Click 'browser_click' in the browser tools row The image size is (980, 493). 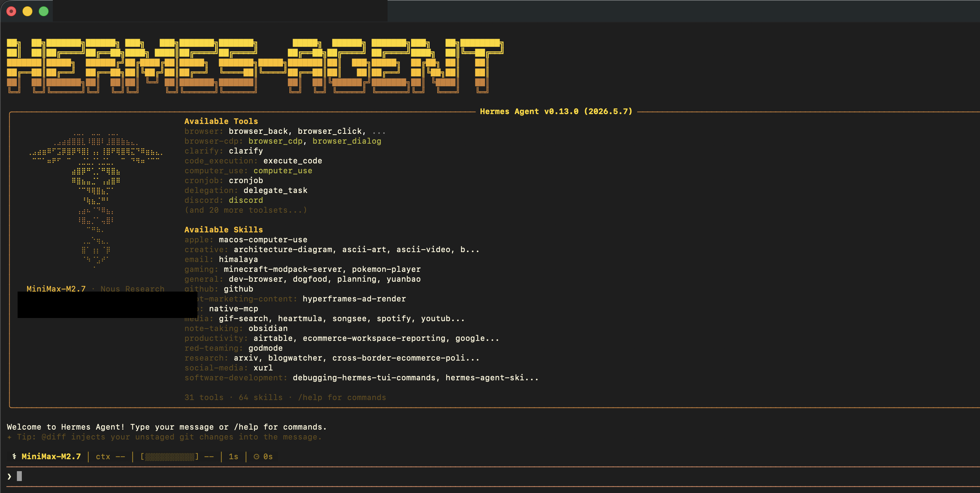[x=329, y=131]
